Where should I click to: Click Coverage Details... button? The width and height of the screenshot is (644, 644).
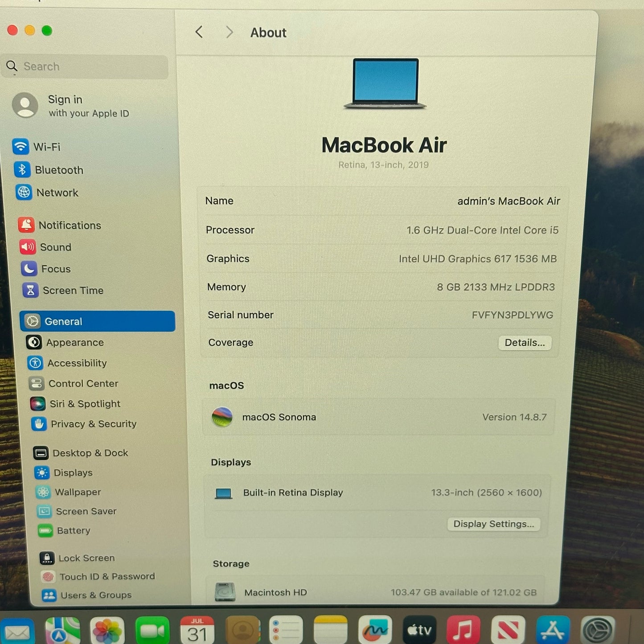(525, 342)
